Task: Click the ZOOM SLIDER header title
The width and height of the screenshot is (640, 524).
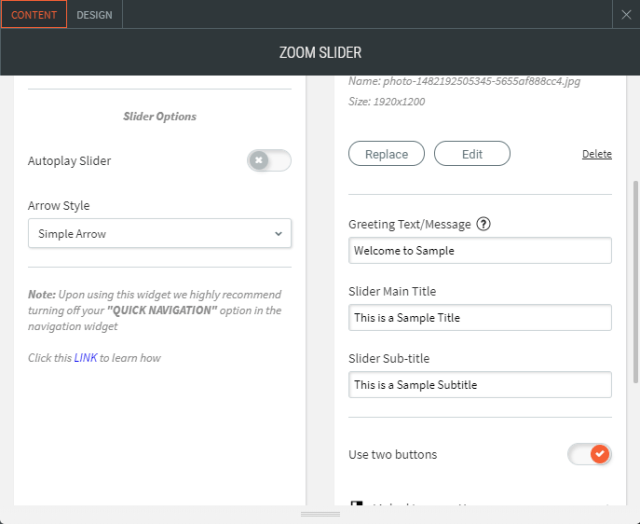Action: click(x=320, y=52)
